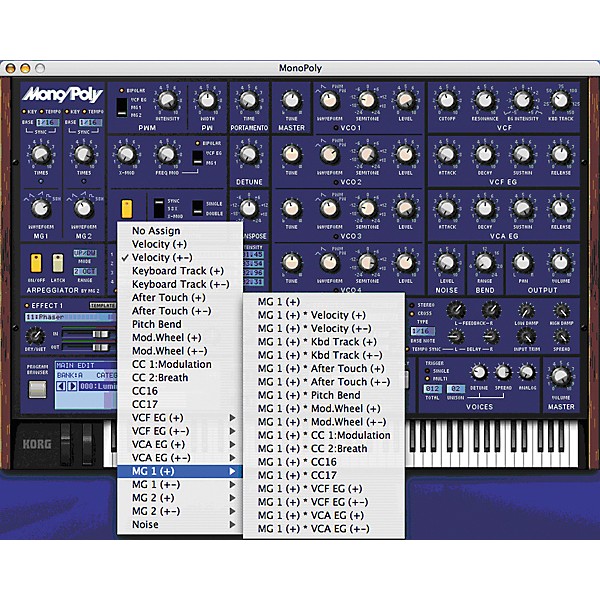Expand the VCA EG (+-) submenu arrow

point(232,458)
